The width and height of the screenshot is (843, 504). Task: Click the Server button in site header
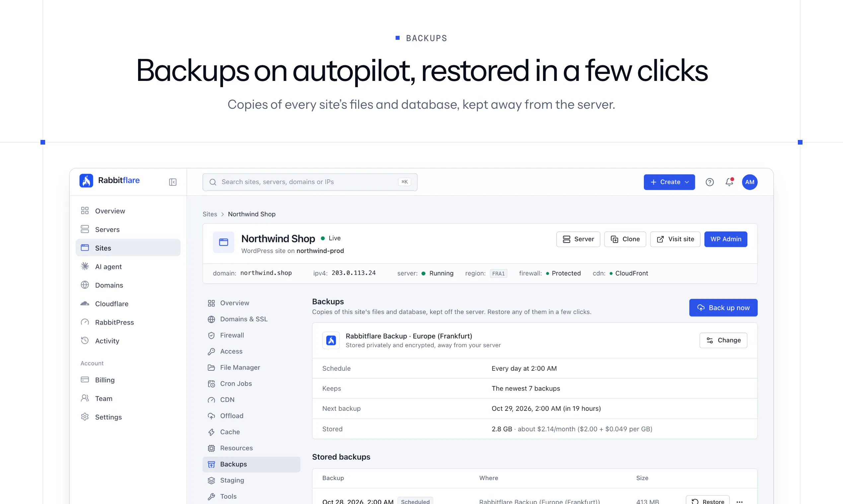(x=578, y=239)
